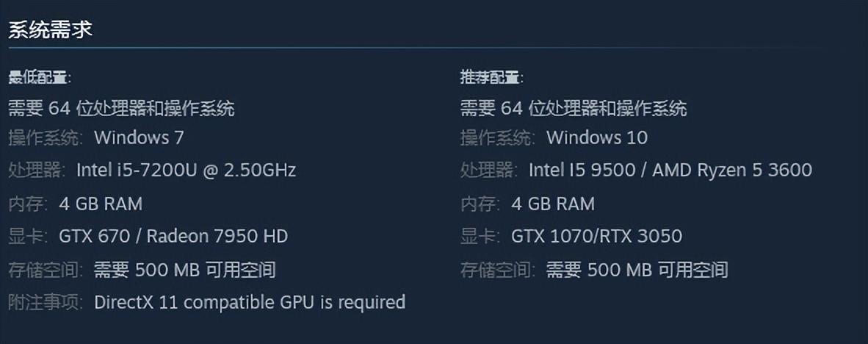Click the GTX 1070/RTX 3050 graphics text

596,236
